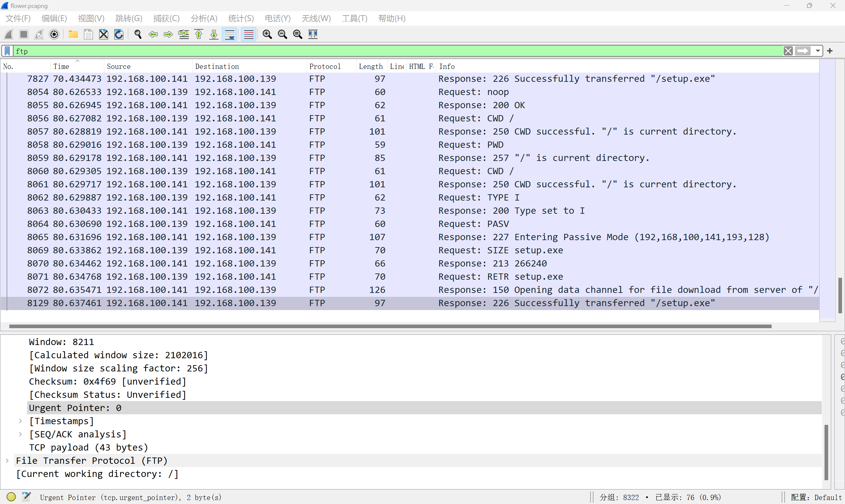The image size is (845, 504).
Task: Sort by the Destination column header
Action: coord(250,67)
